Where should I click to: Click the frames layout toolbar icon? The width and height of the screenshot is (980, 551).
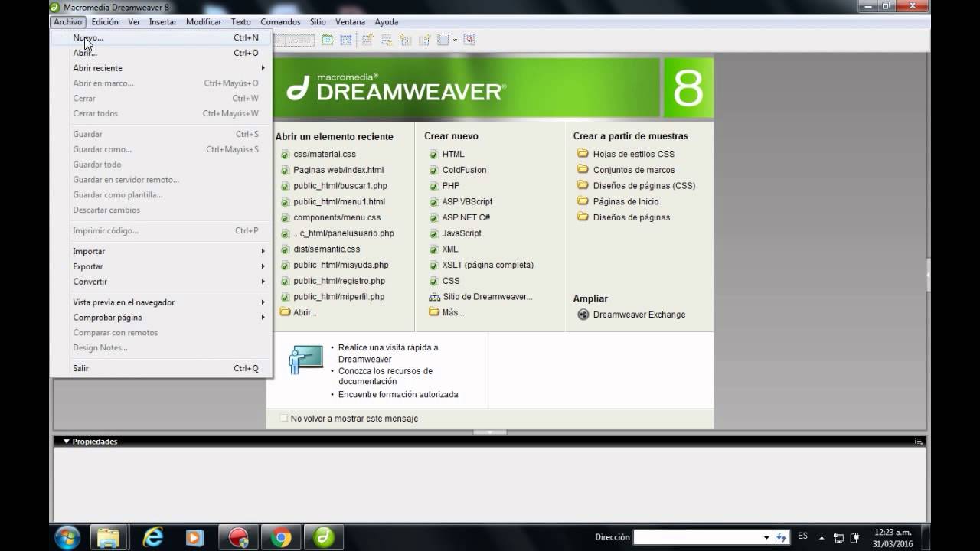click(x=443, y=40)
